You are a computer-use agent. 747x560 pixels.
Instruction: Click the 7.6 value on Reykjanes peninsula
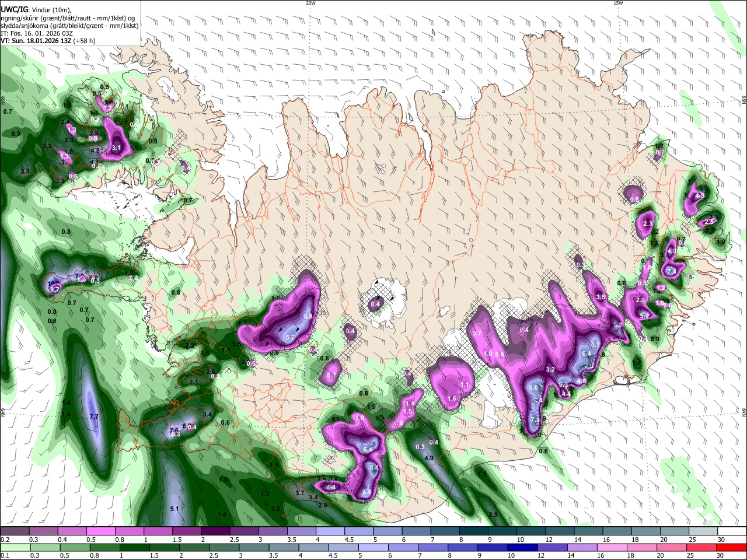(174, 430)
